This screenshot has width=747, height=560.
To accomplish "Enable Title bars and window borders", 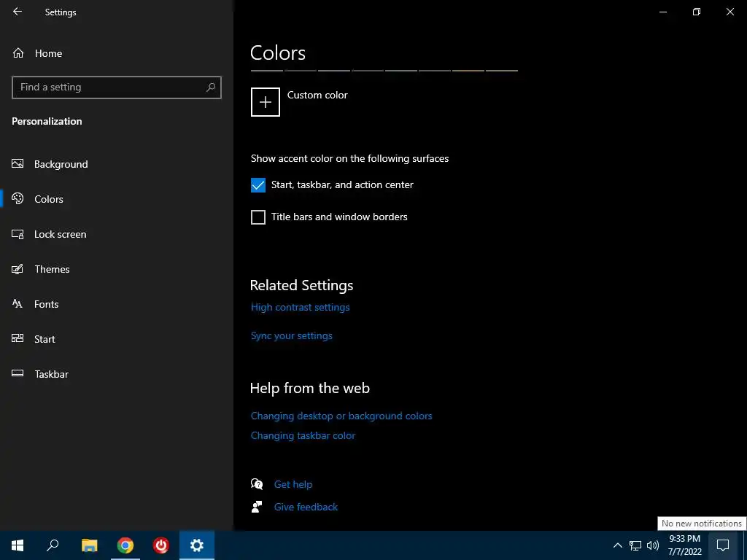I will 258,217.
